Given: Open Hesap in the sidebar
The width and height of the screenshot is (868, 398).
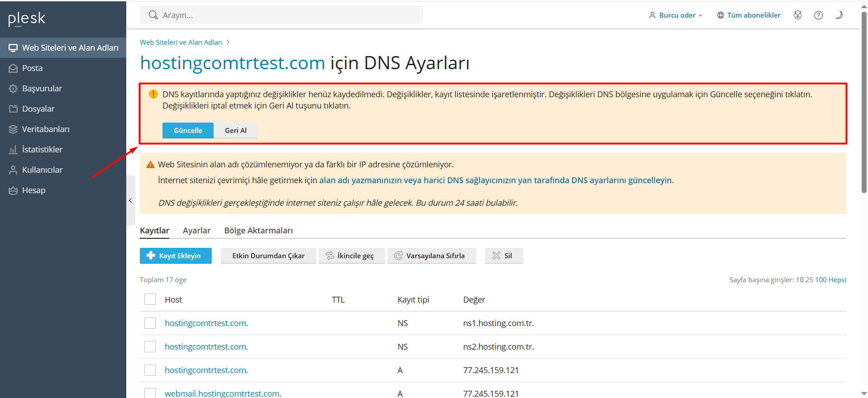Looking at the screenshot, I should (x=63, y=190).
